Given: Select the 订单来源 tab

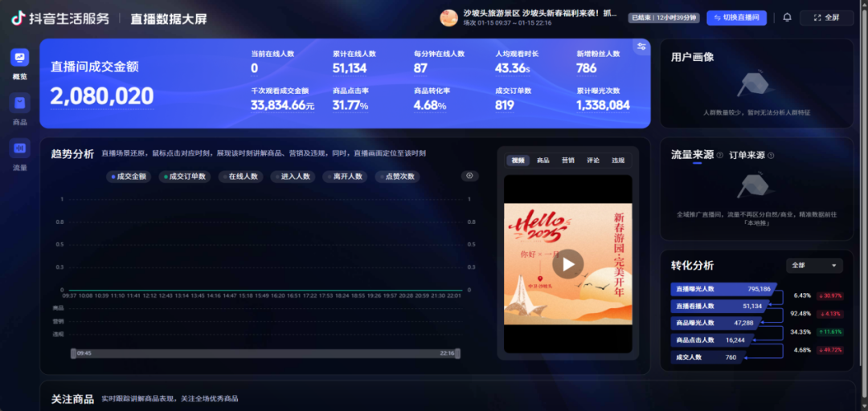Looking at the screenshot, I should click(747, 155).
